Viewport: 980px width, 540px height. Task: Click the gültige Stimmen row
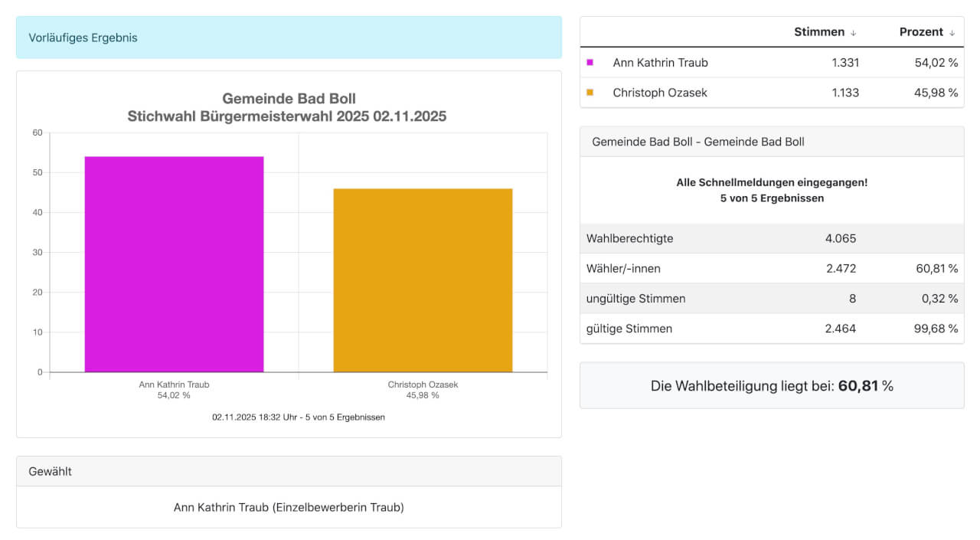(x=772, y=329)
